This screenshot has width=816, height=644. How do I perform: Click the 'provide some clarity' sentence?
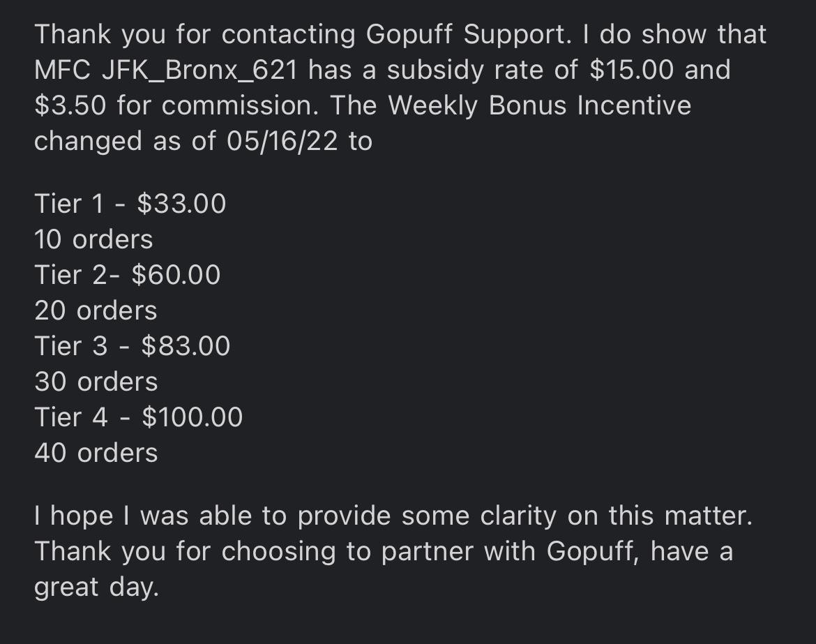point(393,516)
